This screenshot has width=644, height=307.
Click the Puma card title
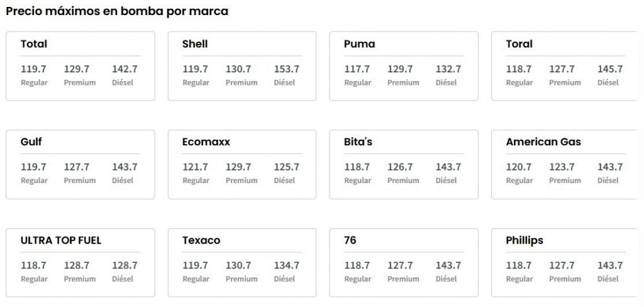pyautogui.click(x=359, y=44)
